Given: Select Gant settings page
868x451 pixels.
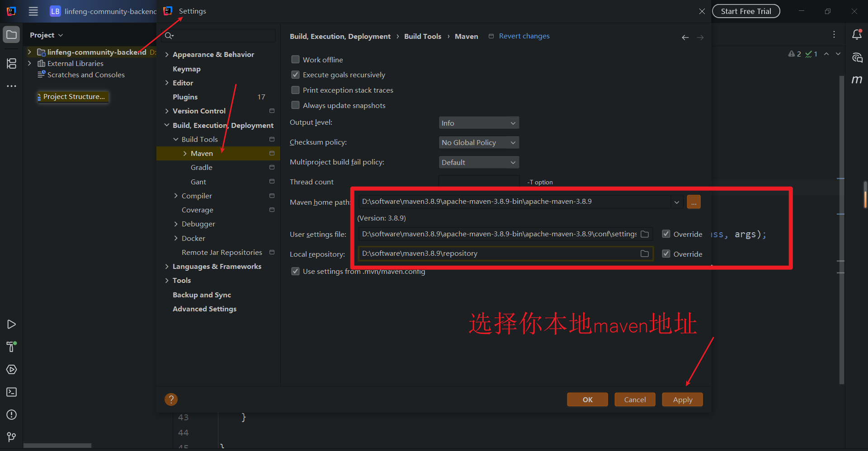Looking at the screenshot, I should (x=198, y=182).
